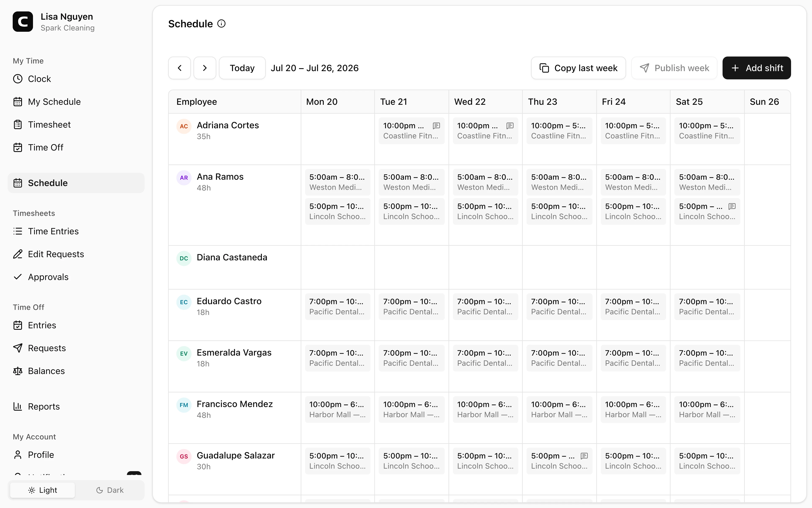The height and width of the screenshot is (508, 812).
Task: Open Profile in sidebar
Action: pos(76,455)
